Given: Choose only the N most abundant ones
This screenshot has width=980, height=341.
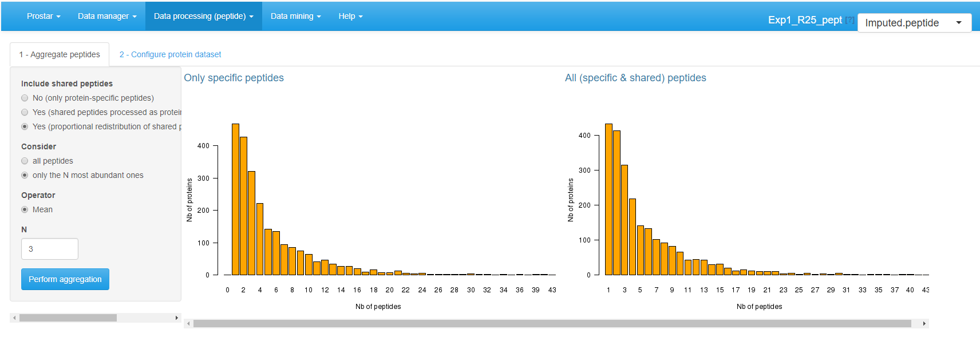Looking at the screenshot, I should point(25,175).
